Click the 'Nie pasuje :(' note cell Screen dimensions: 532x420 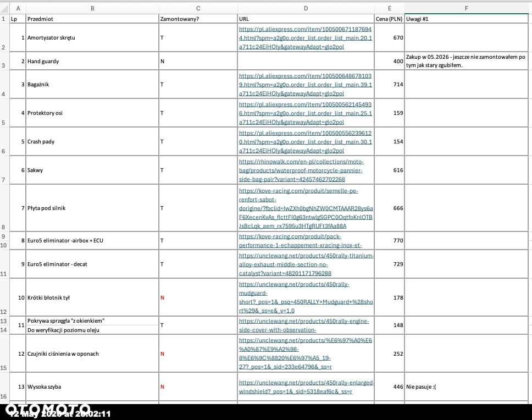466,387
